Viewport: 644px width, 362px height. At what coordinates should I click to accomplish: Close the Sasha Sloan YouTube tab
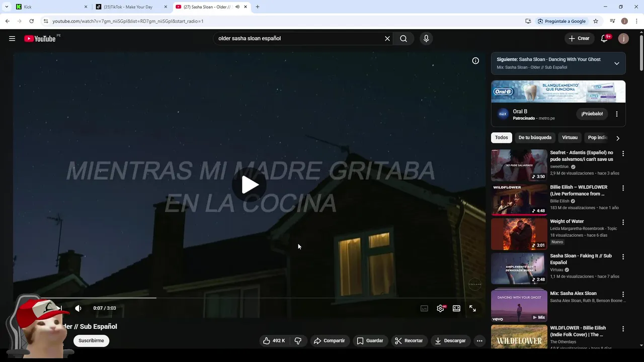click(246, 7)
